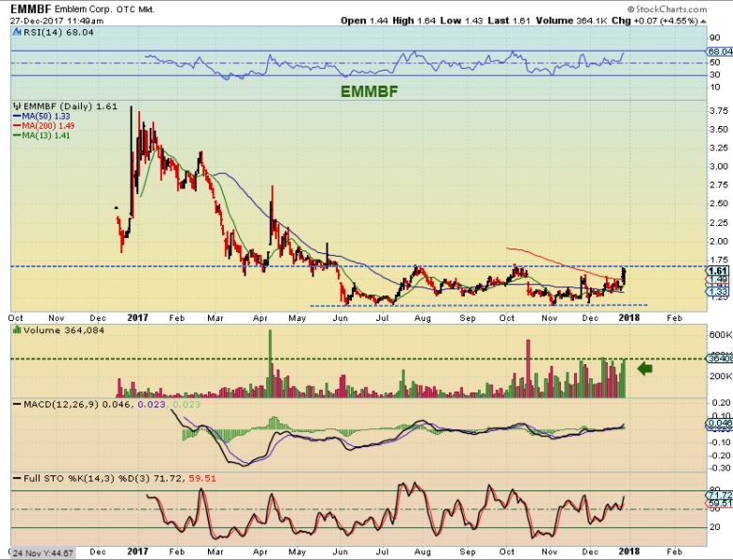The height and width of the screenshot is (560, 733).
Task: Click the tall red October volume spike bar
Action: click(528, 369)
